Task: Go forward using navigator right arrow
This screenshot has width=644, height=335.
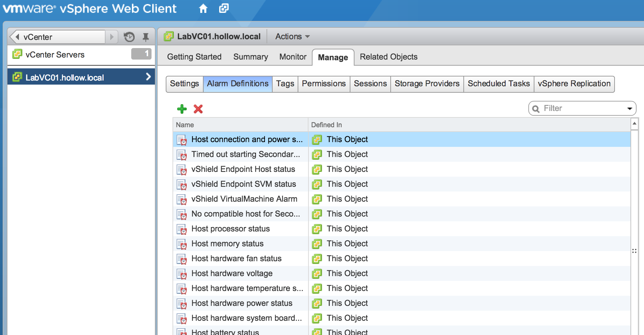Action: click(112, 37)
